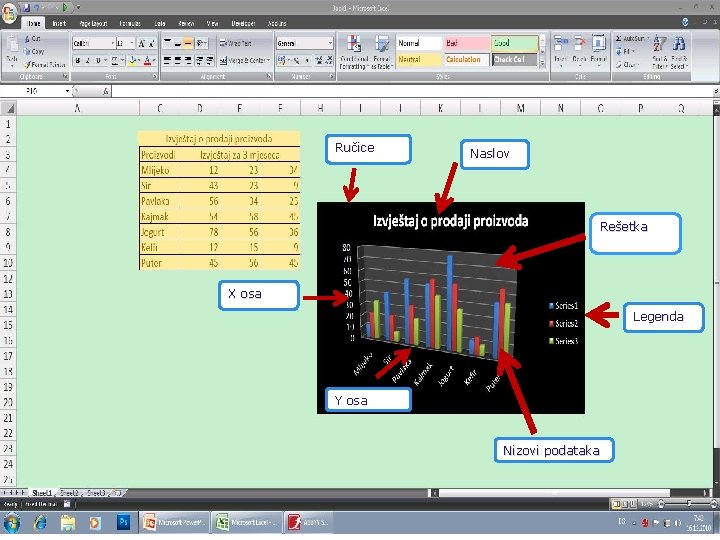
Task: Toggle Center text alignment
Action: coord(178,61)
